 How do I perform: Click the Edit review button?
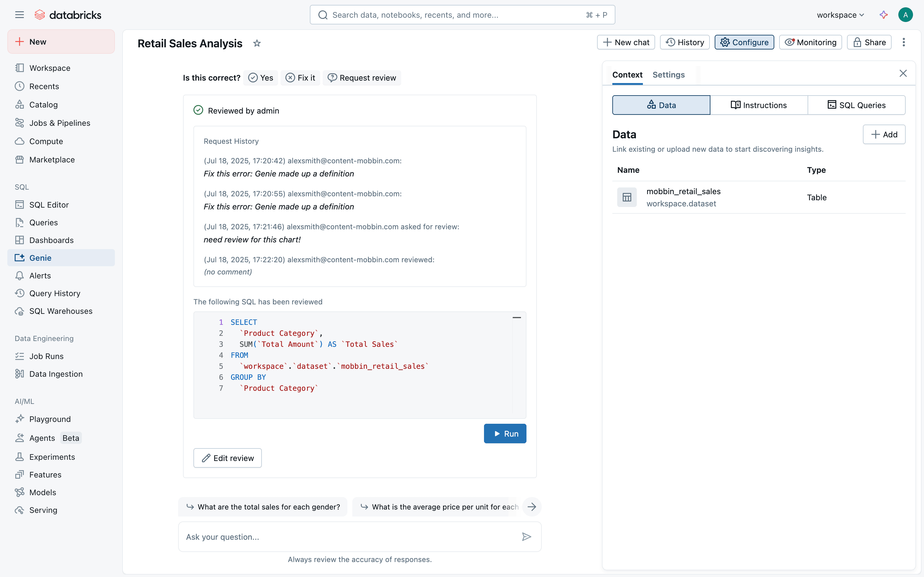[x=228, y=458]
